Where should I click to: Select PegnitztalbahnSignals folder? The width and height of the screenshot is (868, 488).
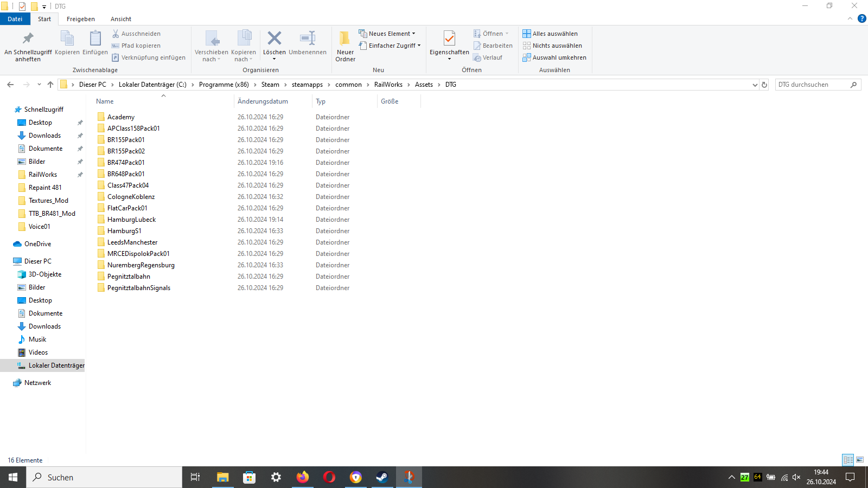pyautogui.click(x=138, y=288)
